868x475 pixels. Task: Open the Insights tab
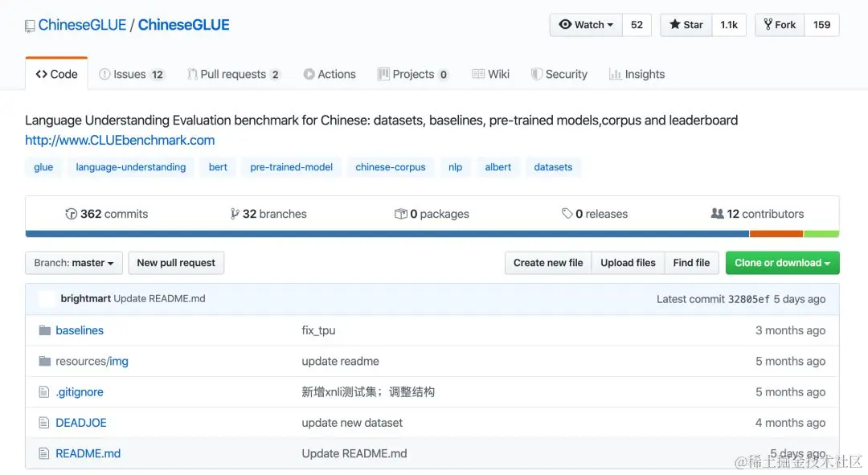click(x=637, y=74)
